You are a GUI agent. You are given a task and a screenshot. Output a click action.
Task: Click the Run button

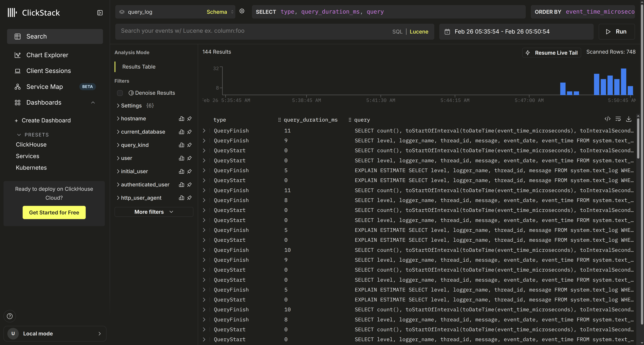616,32
